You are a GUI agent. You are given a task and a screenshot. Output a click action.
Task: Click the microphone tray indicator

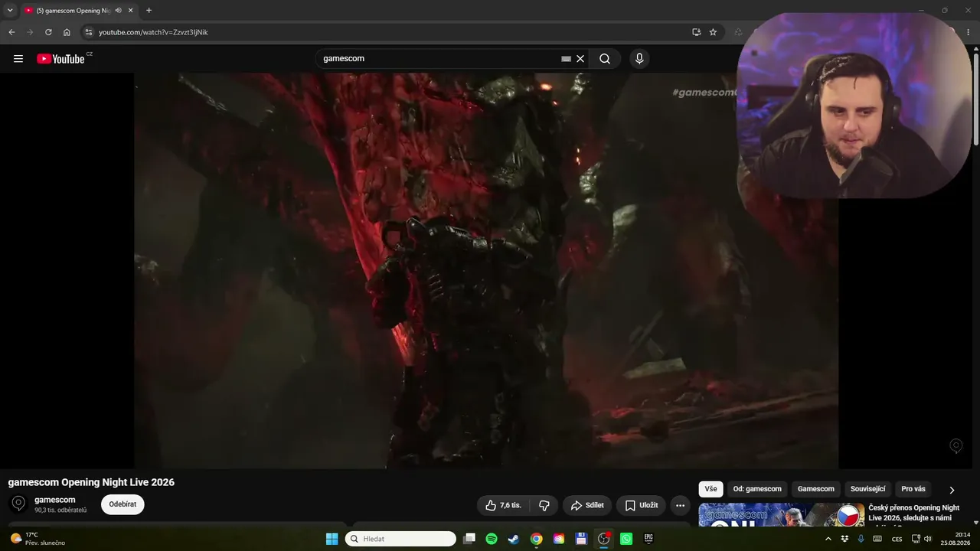(861, 539)
